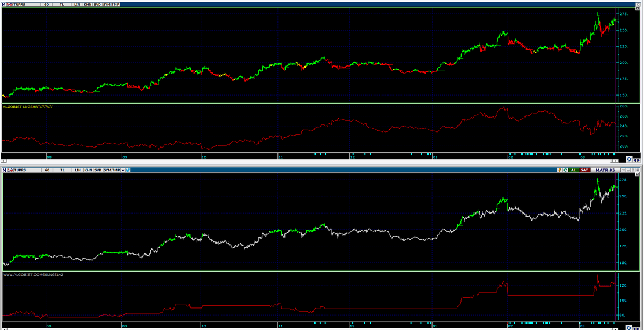The height and width of the screenshot is (330, 644).
Task: Click the 12 month marker on the top chart's time axis
Action: click(x=353, y=157)
